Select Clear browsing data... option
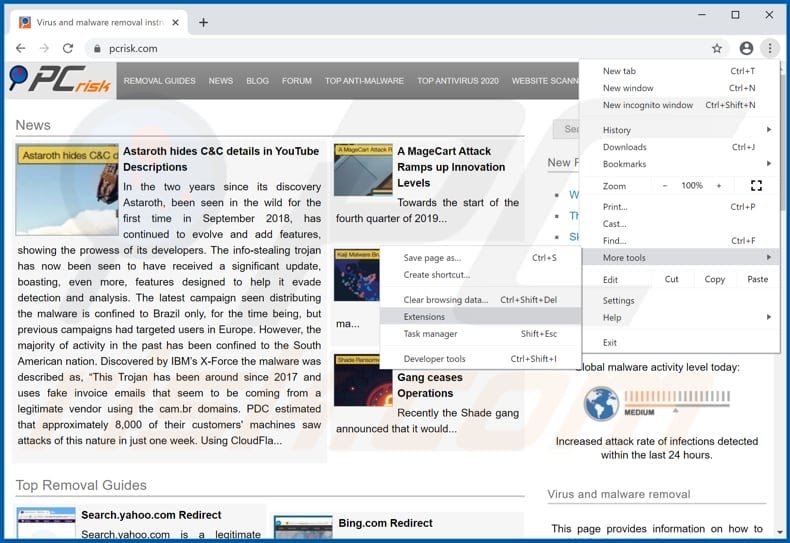 480,300
